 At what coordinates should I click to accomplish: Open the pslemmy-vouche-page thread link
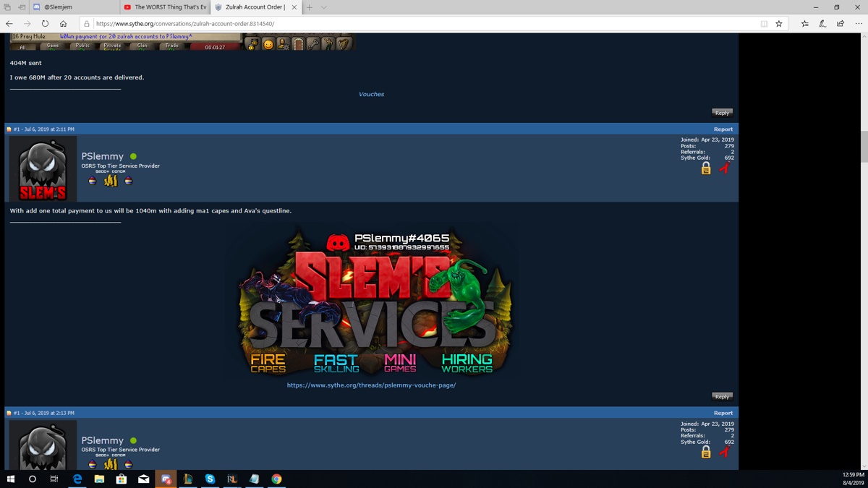(x=371, y=385)
